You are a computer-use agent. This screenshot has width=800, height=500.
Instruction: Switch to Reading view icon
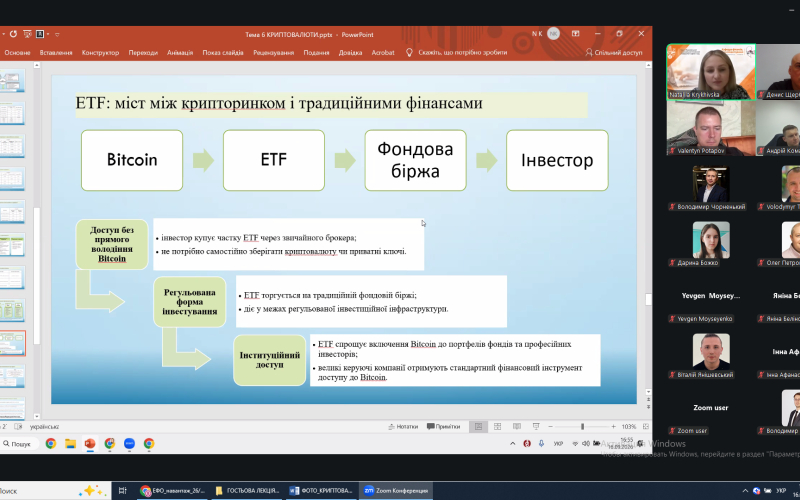click(x=517, y=427)
